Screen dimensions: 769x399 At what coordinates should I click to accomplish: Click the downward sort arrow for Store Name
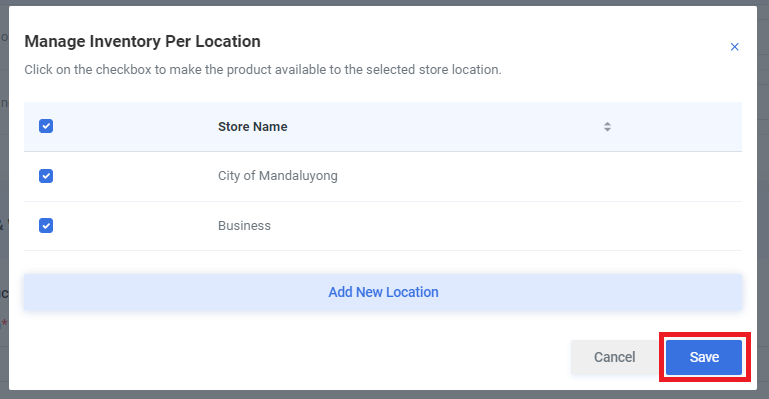(607, 130)
